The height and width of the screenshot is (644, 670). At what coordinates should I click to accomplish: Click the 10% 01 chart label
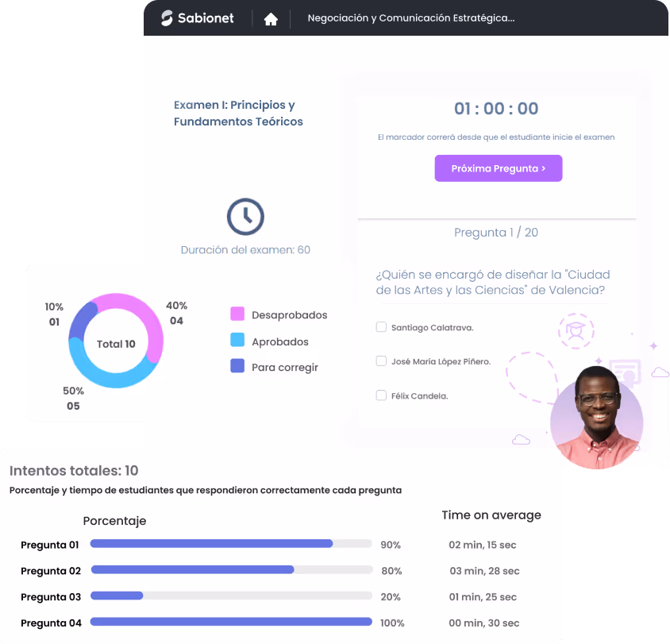click(x=54, y=314)
